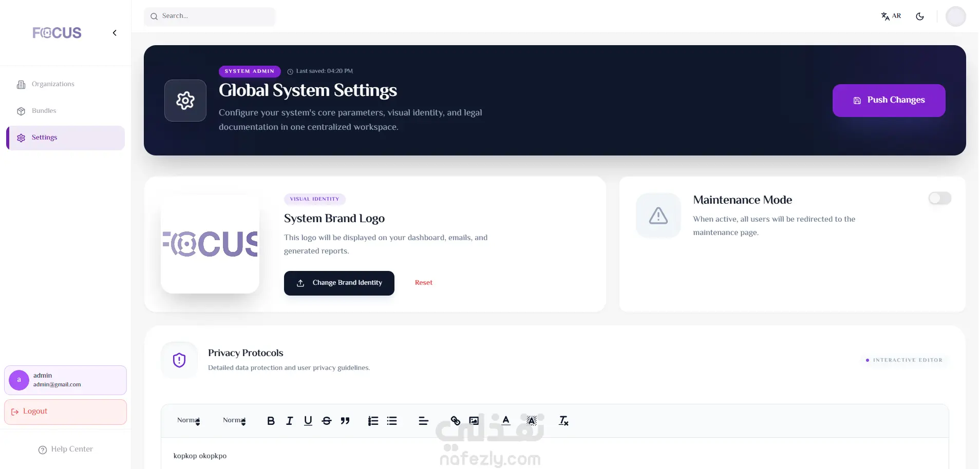Open the second Normal size dropdown
This screenshot has width=980, height=469.
coord(234,421)
